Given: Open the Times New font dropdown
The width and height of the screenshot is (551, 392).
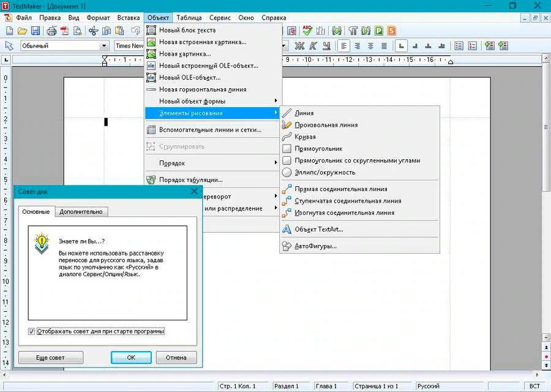Looking at the screenshot, I should pyautogui.click(x=129, y=46).
